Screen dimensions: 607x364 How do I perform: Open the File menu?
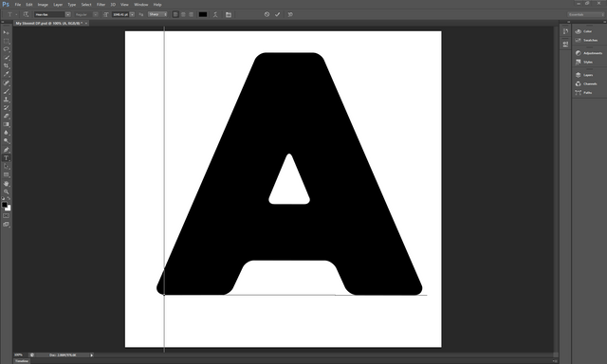17,5
